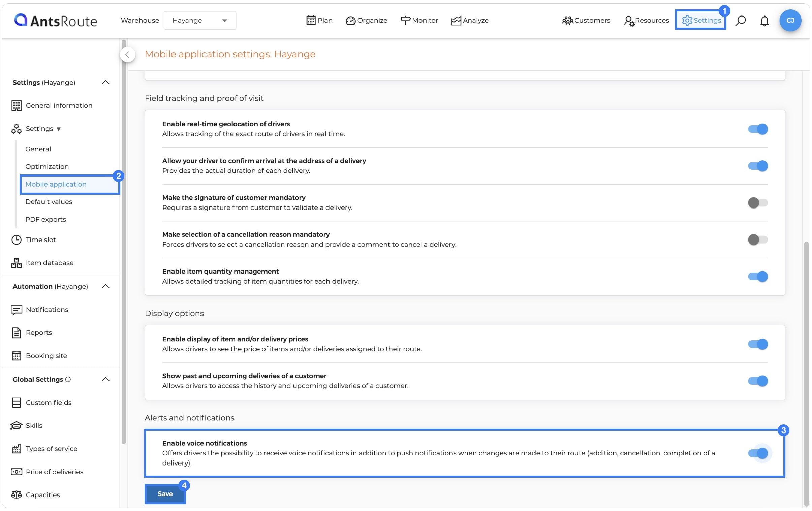This screenshot has width=812, height=511.
Task: Open Default values subpage
Action: [49, 201]
